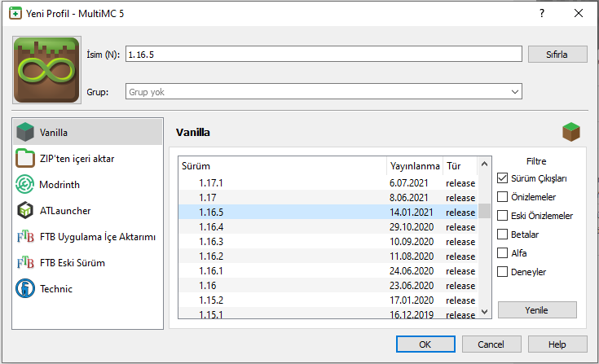Select version 1.15.2 row
599x364 pixels.
328,300
